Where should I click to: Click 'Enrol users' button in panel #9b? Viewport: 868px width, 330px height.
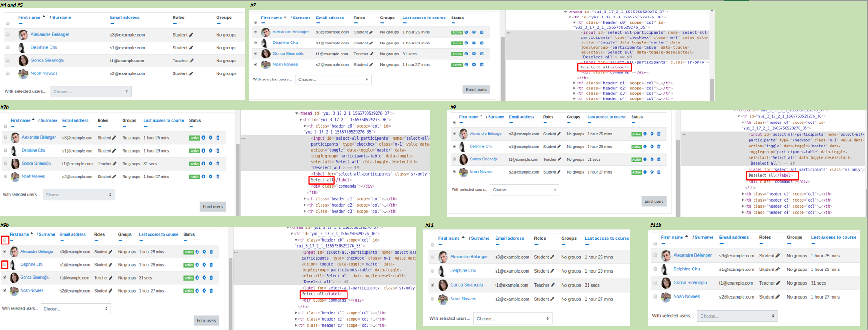coord(206,321)
